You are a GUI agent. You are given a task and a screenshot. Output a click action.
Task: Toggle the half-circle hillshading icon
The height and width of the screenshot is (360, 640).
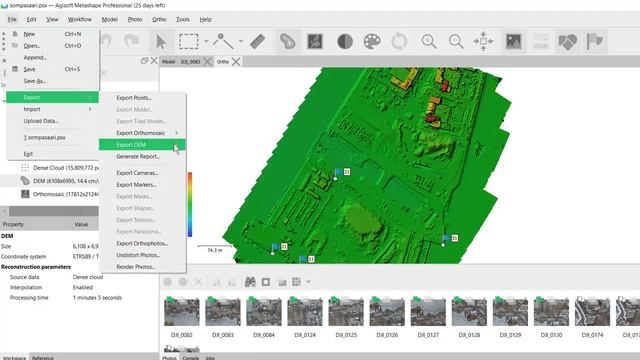pyautogui.click(x=345, y=41)
